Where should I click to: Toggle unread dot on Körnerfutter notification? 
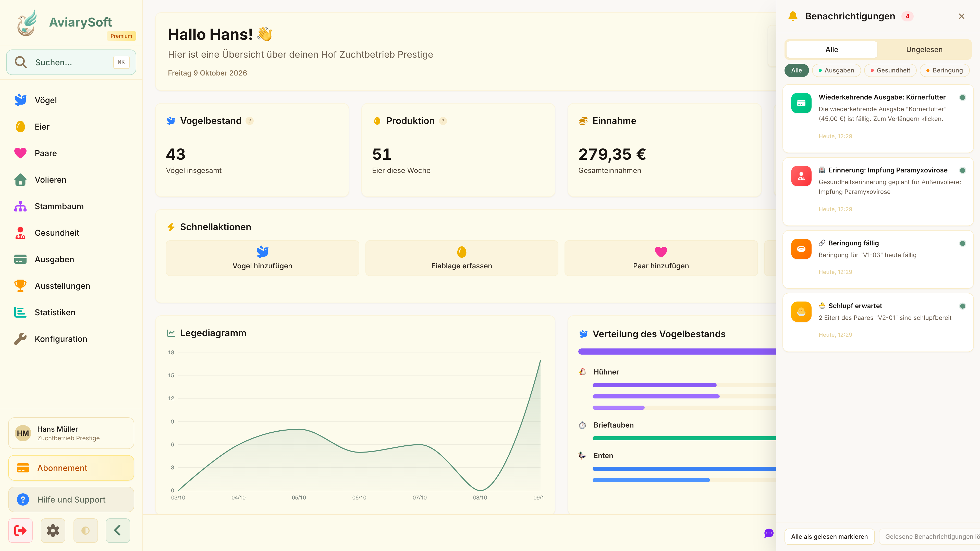[962, 97]
